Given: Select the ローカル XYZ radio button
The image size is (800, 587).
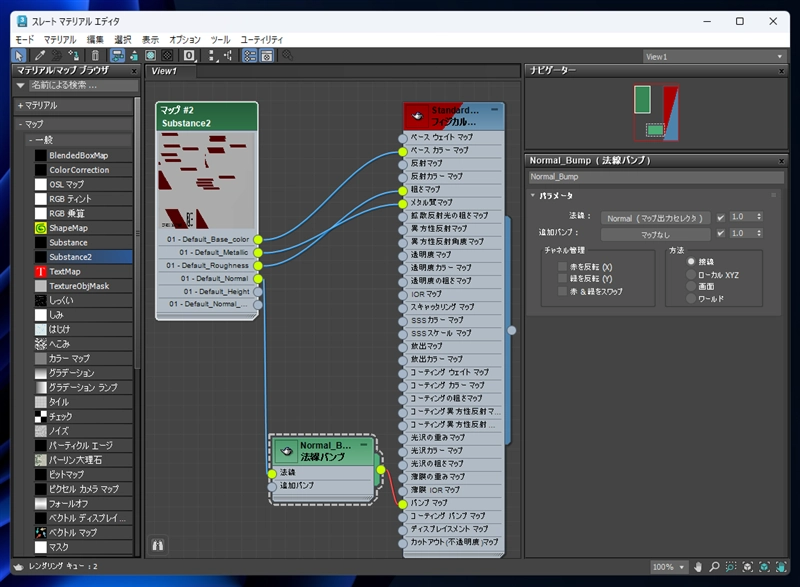Looking at the screenshot, I should click(x=690, y=273).
